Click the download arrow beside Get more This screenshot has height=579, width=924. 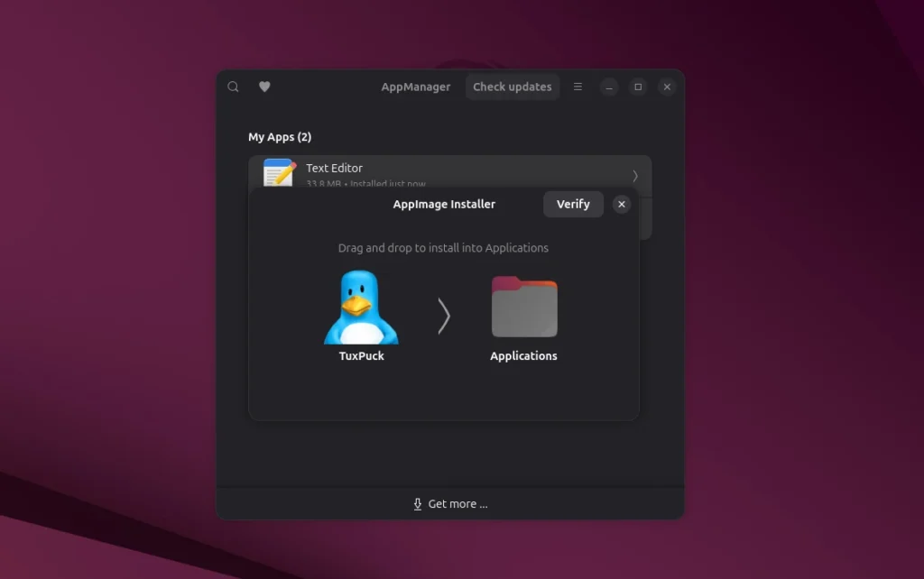418,504
